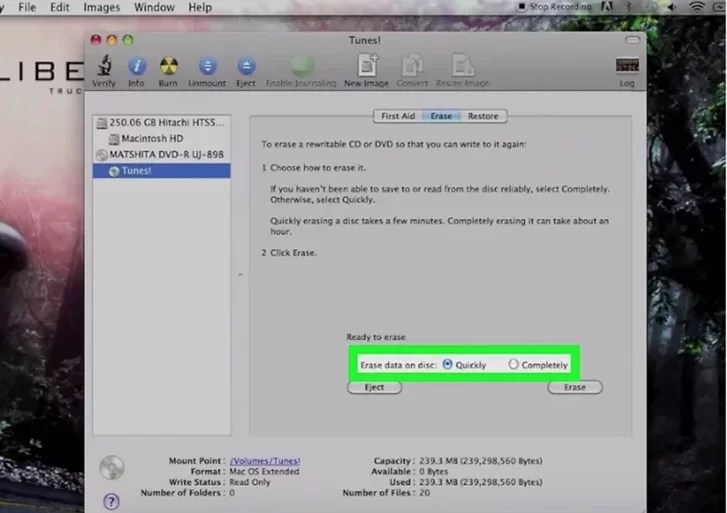The height and width of the screenshot is (513, 727).
Task: Open the File menu
Action: (x=27, y=7)
